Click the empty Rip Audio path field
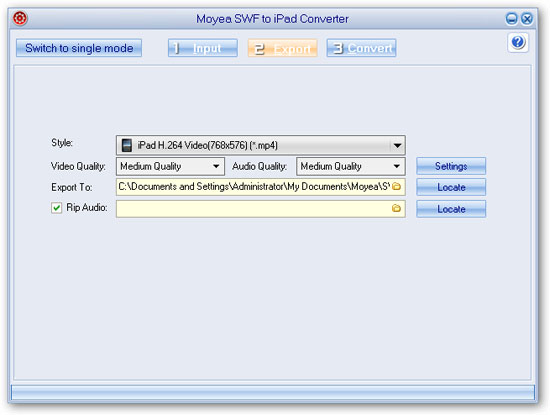The width and height of the screenshot is (550, 415). [x=261, y=209]
